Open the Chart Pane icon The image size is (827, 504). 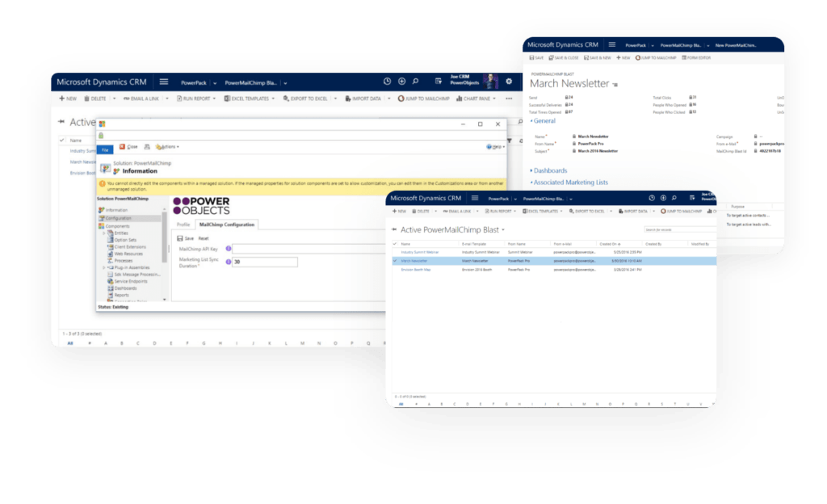pyautogui.click(x=460, y=98)
